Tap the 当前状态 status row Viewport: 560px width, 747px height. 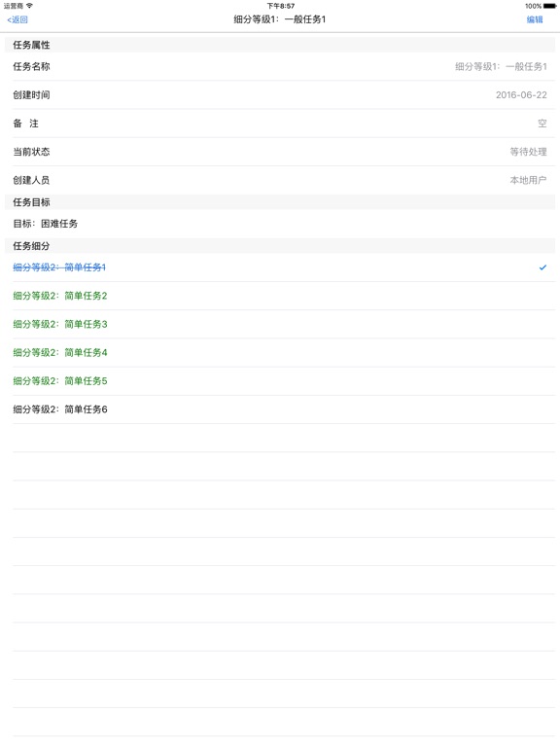coord(280,152)
